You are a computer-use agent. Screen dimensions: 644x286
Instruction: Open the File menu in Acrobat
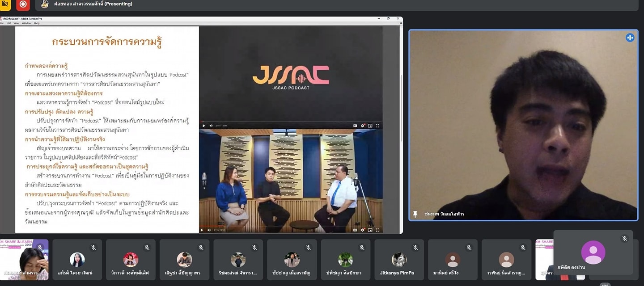click(2, 23)
